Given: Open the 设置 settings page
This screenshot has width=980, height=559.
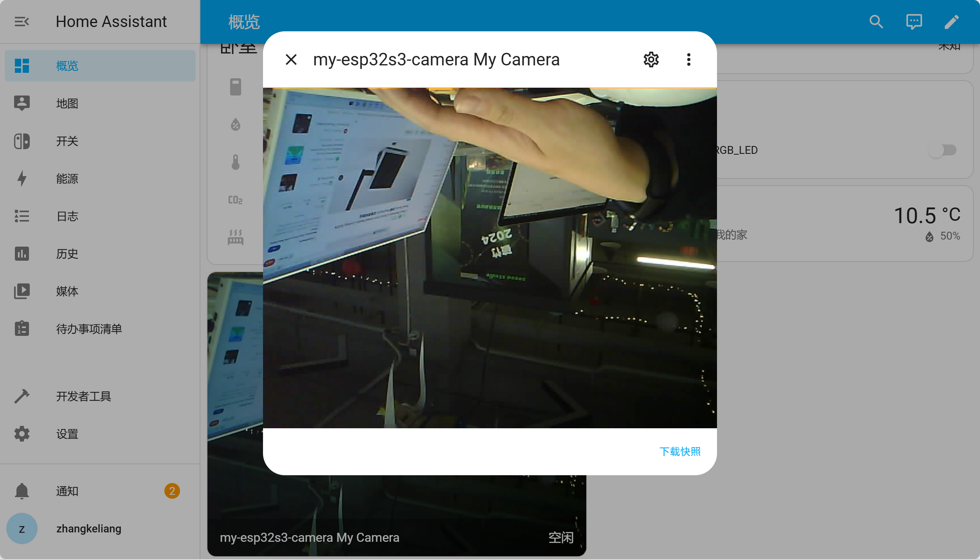Looking at the screenshot, I should click(x=67, y=434).
